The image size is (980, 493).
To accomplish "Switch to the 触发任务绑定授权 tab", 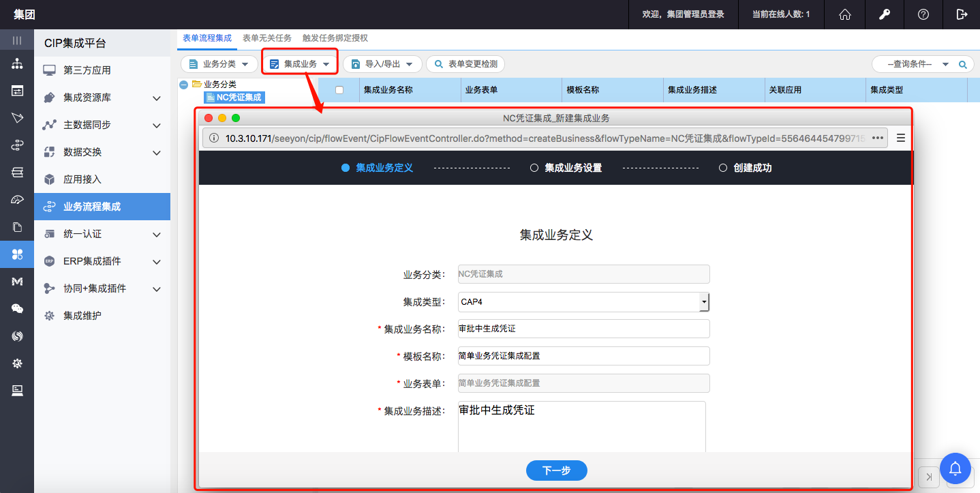I will pos(335,38).
